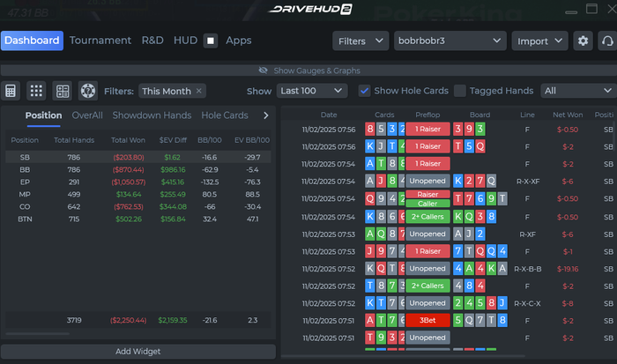
Task: Select the hand with line R-X-XF
Action: pos(449,182)
